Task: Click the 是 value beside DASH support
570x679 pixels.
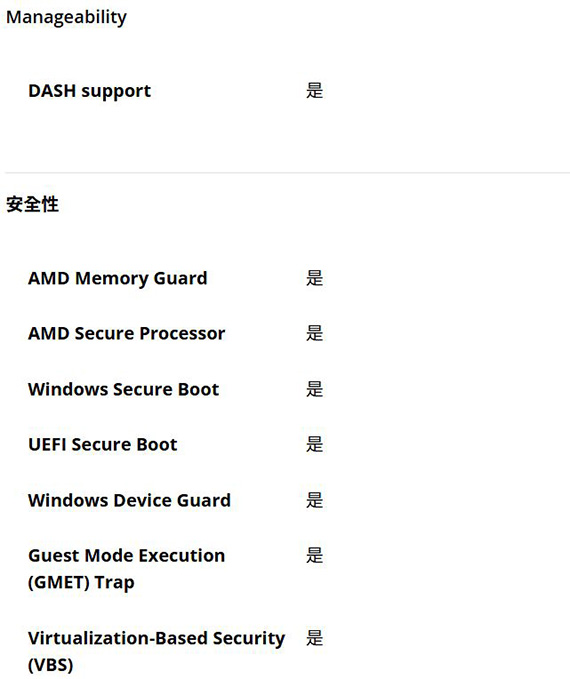Action: coord(314,91)
